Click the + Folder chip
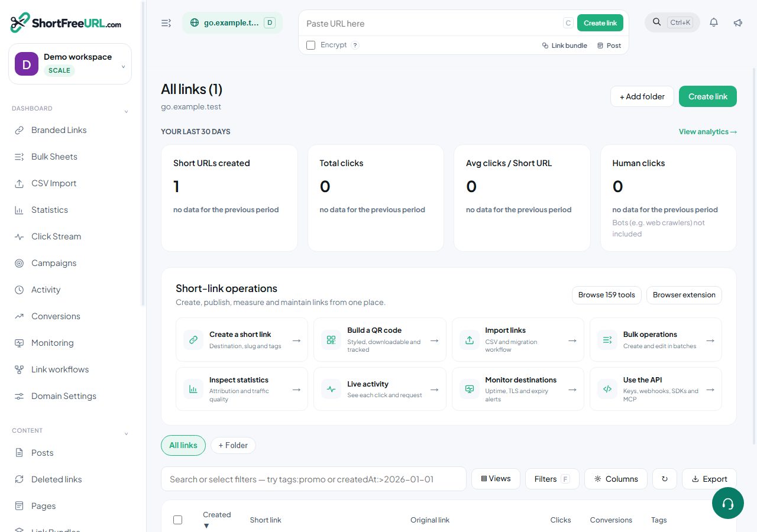This screenshot has width=757, height=532. [x=233, y=445]
